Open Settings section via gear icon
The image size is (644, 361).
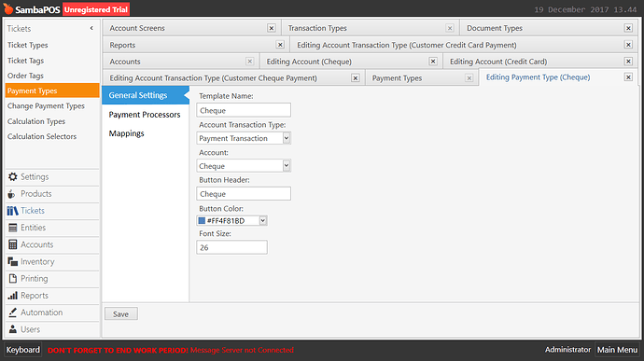tap(13, 176)
